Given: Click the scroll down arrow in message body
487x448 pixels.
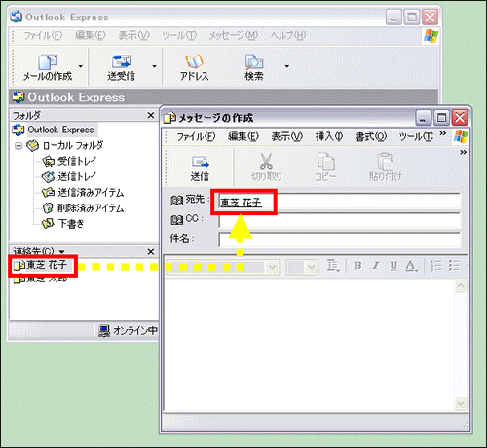Looking at the screenshot, I should (x=461, y=403).
